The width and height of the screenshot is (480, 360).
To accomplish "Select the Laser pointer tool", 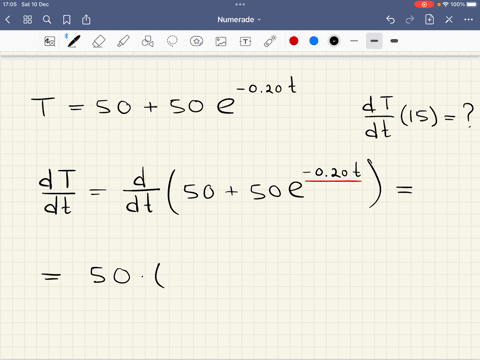I will [x=270, y=41].
